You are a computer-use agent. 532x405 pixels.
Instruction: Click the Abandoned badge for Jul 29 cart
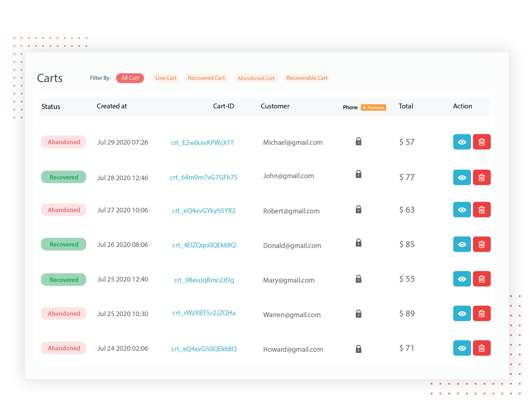pos(64,142)
